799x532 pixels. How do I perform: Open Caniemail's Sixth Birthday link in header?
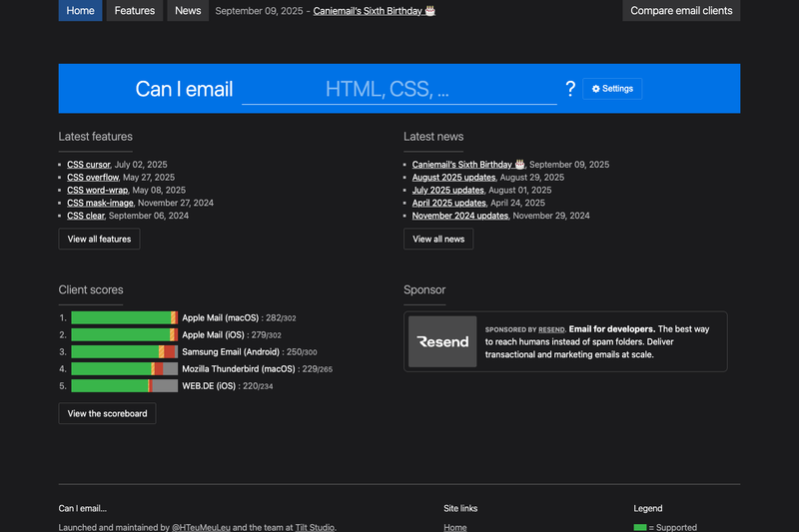click(374, 11)
